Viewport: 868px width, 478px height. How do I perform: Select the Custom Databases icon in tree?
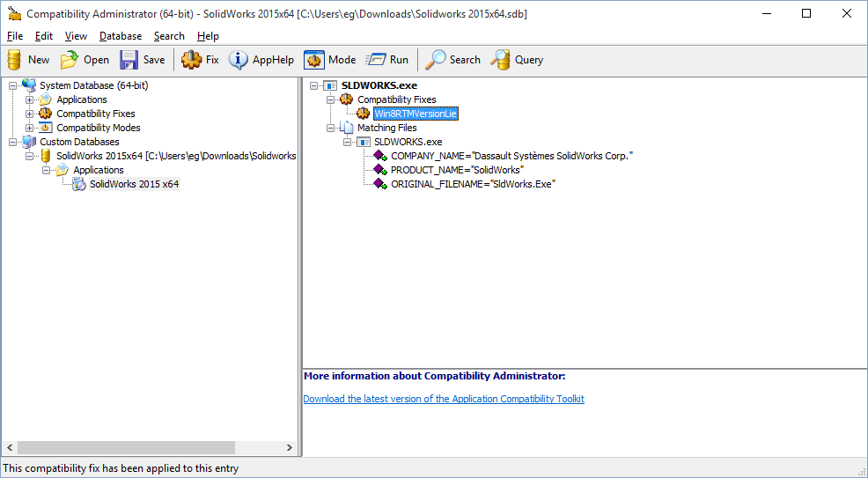[29, 142]
